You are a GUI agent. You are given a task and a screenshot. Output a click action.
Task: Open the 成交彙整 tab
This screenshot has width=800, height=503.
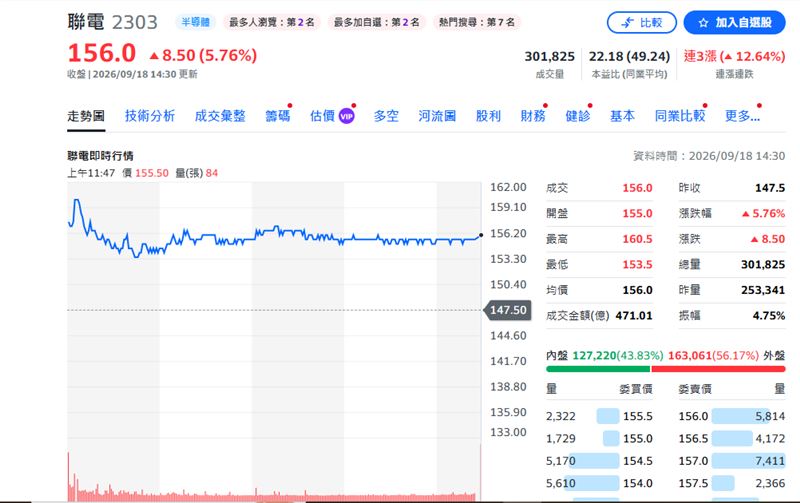tap(220, 116)
